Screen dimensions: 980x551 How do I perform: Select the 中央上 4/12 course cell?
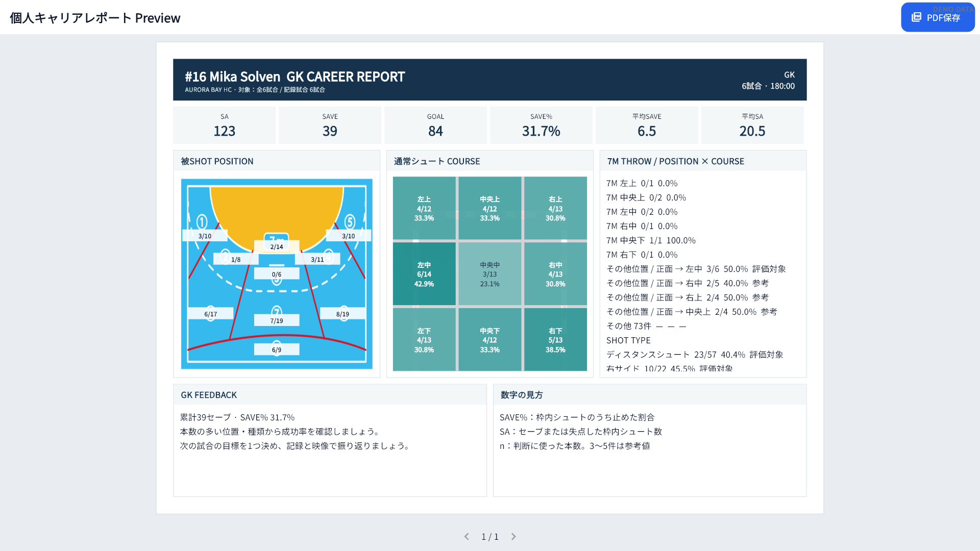coord(490,208)
